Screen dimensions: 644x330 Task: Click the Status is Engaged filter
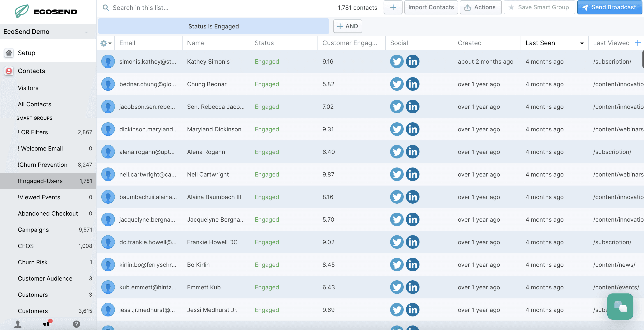click(213, 26)
